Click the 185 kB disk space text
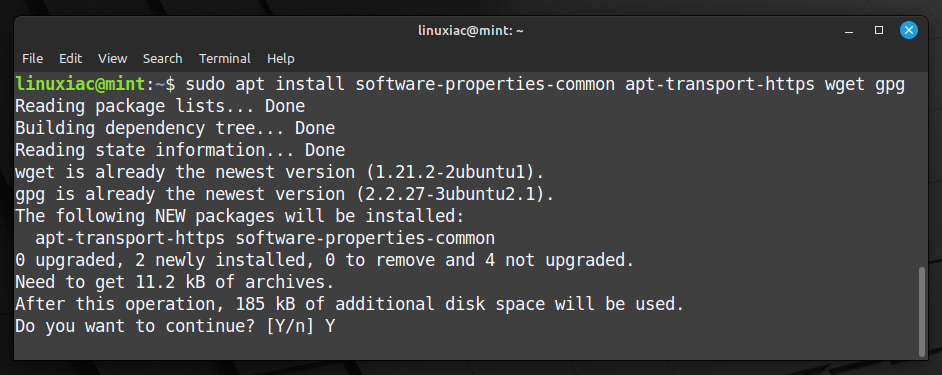The image size is (942, 375). click(265, 304)
